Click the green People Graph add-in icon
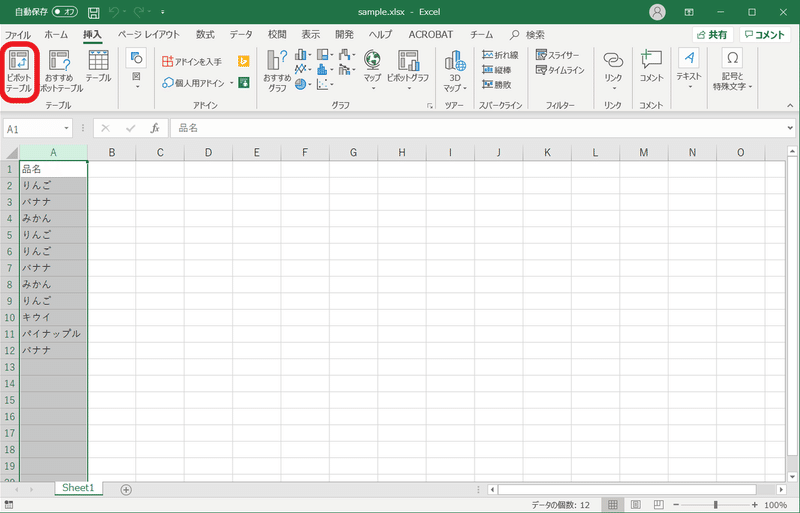 (x=244, y=82)
